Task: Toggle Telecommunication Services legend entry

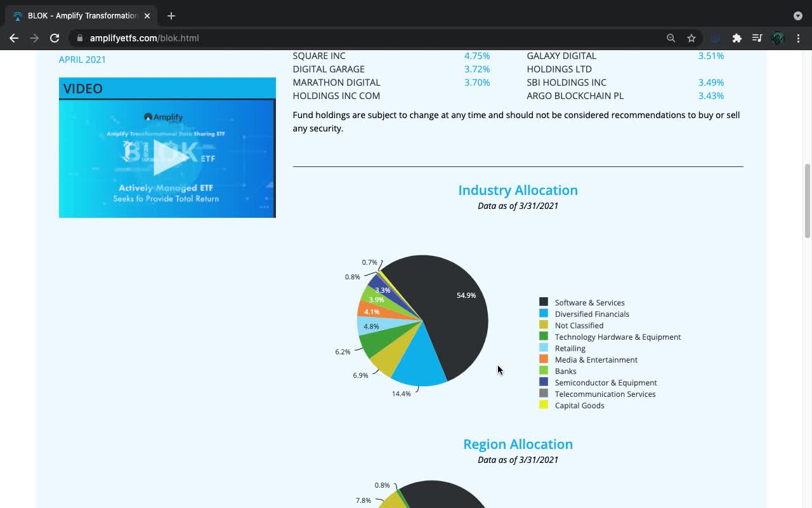Action: pos(597,394)
